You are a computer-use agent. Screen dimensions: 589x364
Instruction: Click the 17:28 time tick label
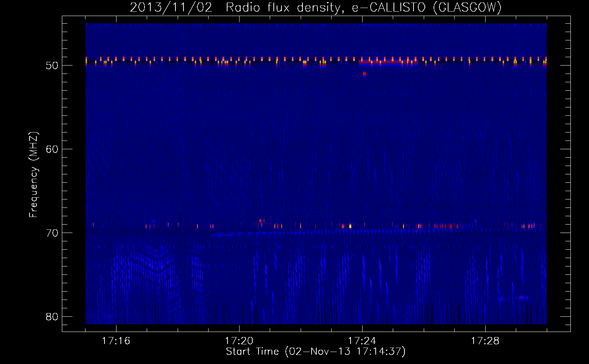click(485, 341)
